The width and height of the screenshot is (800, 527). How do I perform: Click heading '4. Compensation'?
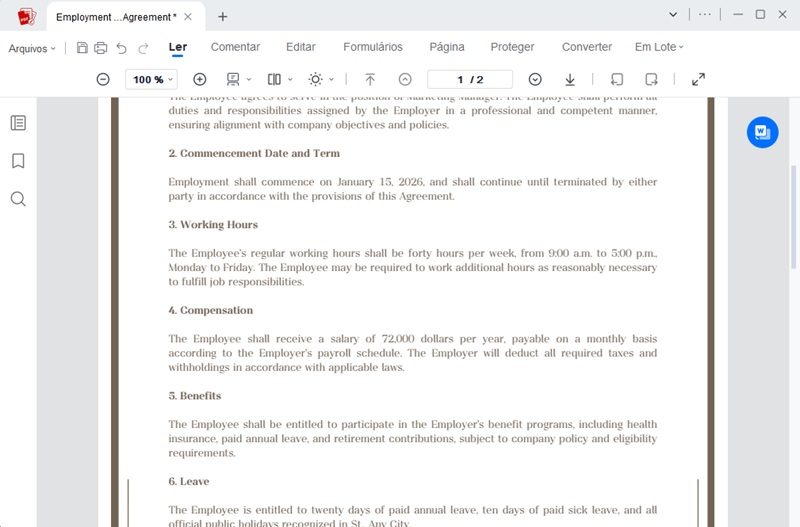coord(211,310)
